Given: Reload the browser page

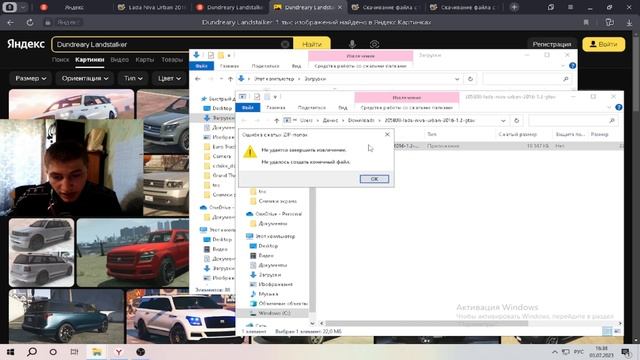Looking at the screenshot, I should (30, 22).
